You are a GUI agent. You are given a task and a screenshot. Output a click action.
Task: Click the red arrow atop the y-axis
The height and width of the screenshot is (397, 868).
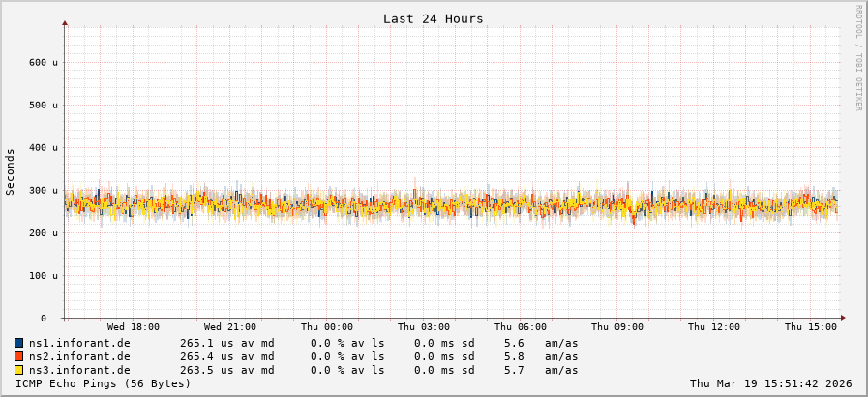[x=65, y=22]
